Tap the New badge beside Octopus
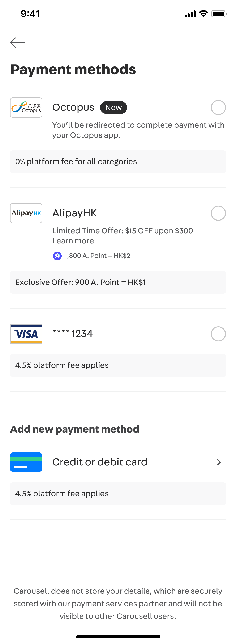Screen dimensions: 236x644 pyautogui.click(x=113, y=108)
